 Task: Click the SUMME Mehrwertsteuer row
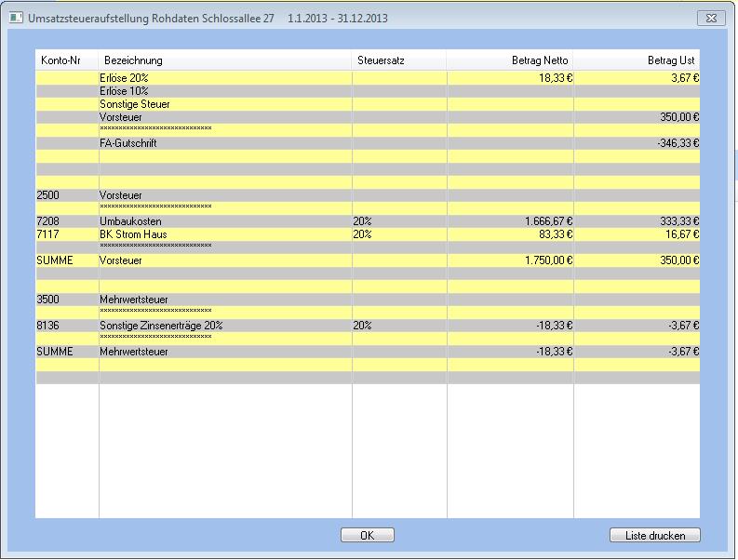click(x=134, y=352)
